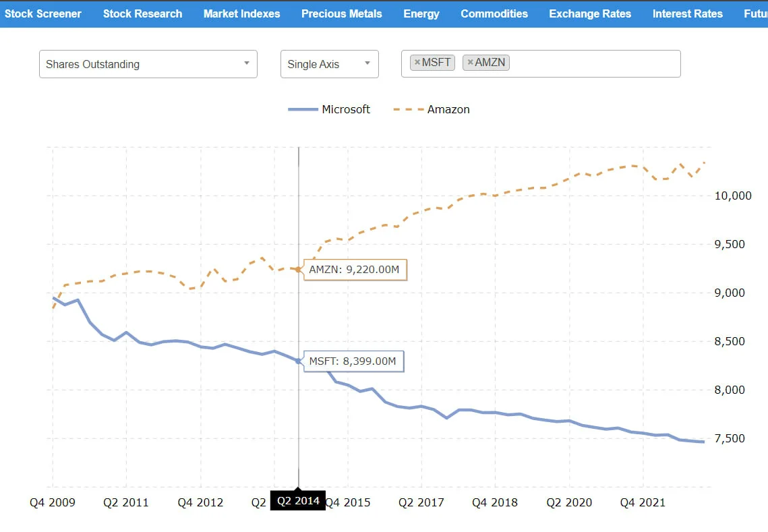768x532 pixels.
Task: Go to Stock Research
Action: [142, 13]
